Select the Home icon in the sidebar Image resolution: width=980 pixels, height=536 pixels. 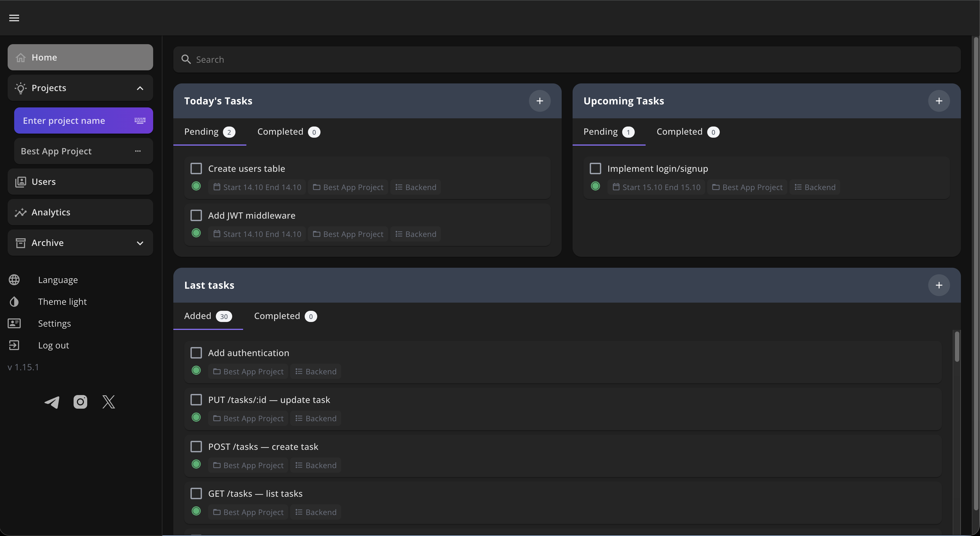20,57
